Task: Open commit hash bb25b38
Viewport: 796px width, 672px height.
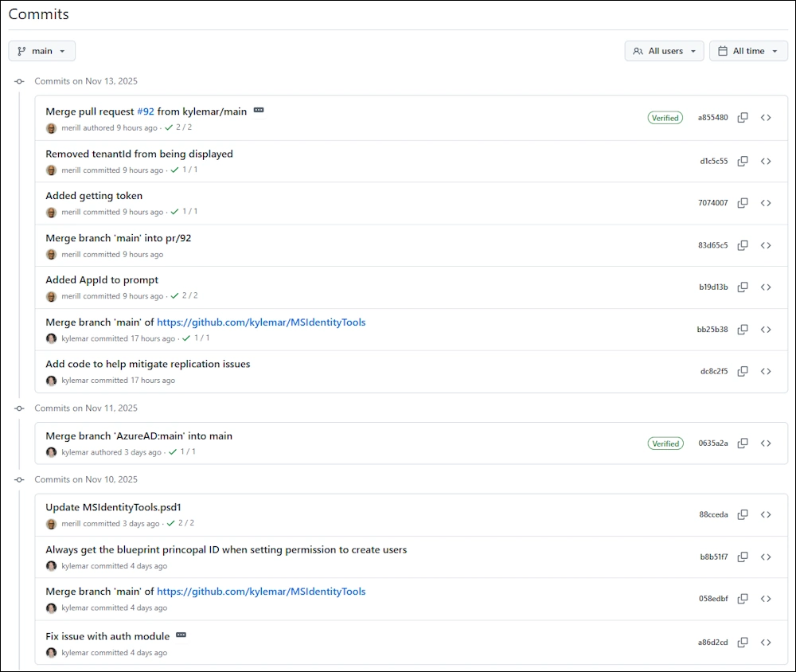Action: tap(712, 330)
